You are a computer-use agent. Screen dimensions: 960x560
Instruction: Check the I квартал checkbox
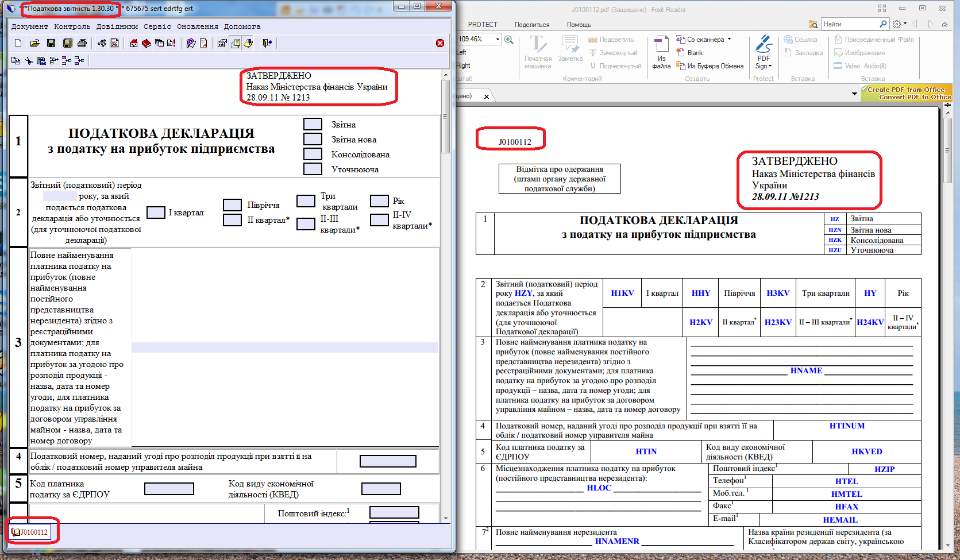(156, 213)
